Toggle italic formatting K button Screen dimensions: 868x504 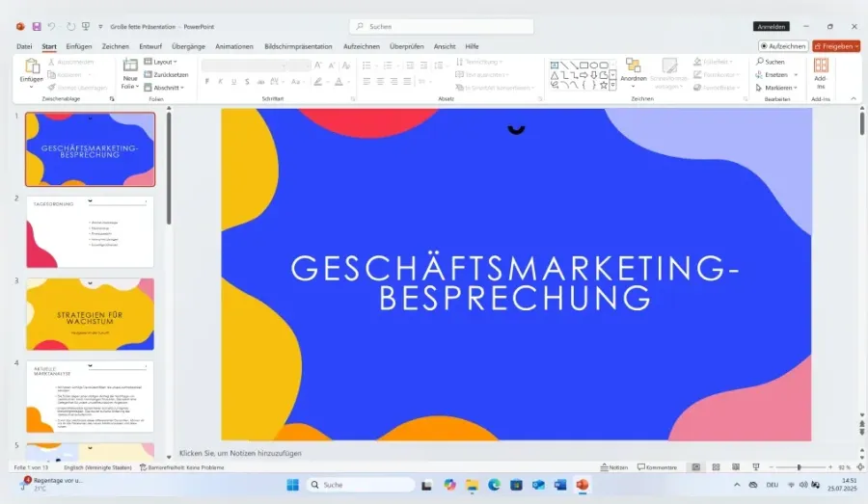click(x=220, y=82)
